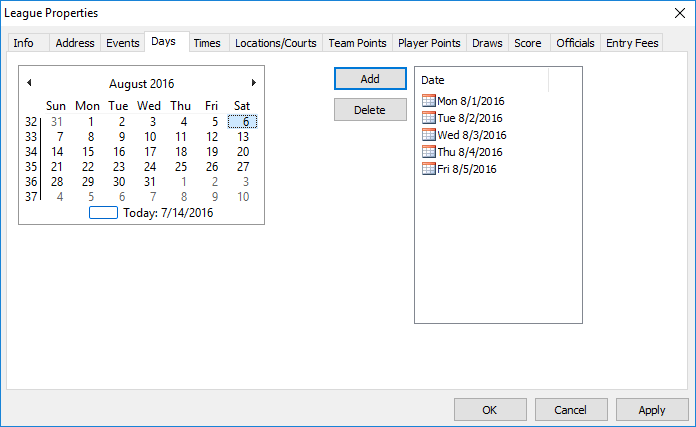Open the Entry Fees tab
Screen dimensions: 696x427
(x=632, y=43)
